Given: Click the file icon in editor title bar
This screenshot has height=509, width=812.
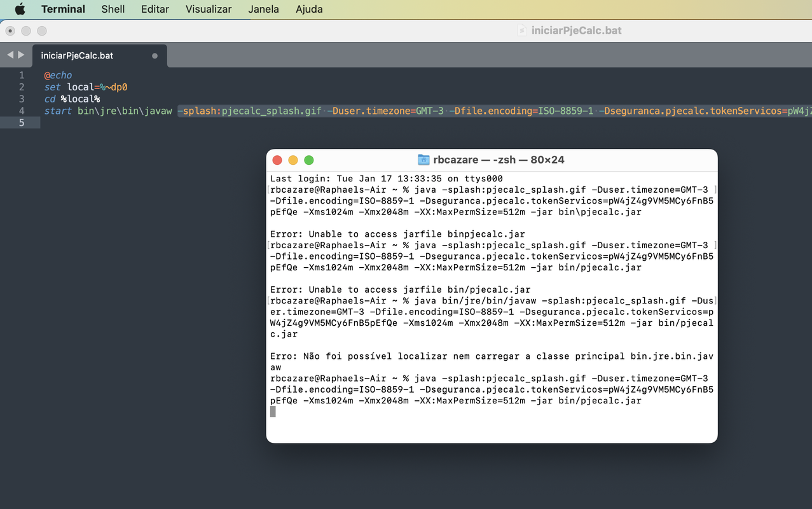Looking at the screenshot, I should (521, 31).
